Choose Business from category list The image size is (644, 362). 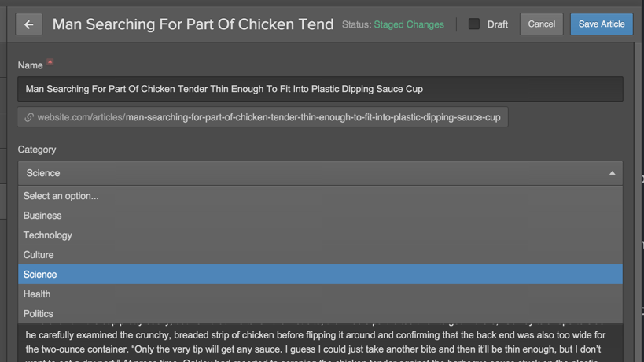[x=320, y=216]
